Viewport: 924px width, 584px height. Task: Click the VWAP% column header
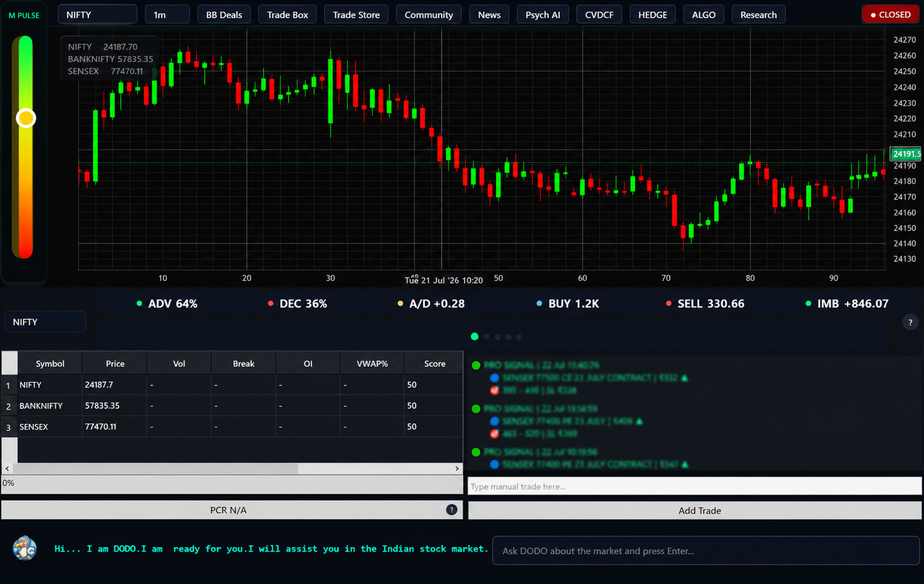coord(372,363)
